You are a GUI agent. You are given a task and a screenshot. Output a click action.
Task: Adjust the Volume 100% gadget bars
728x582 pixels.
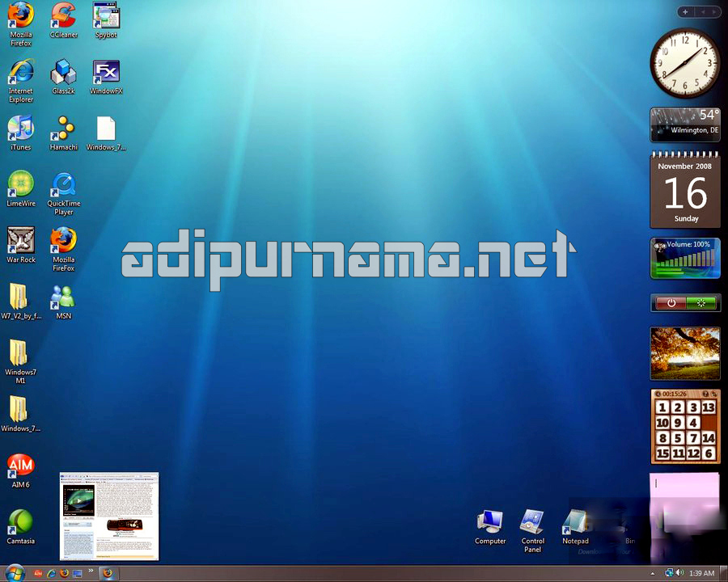685,258
